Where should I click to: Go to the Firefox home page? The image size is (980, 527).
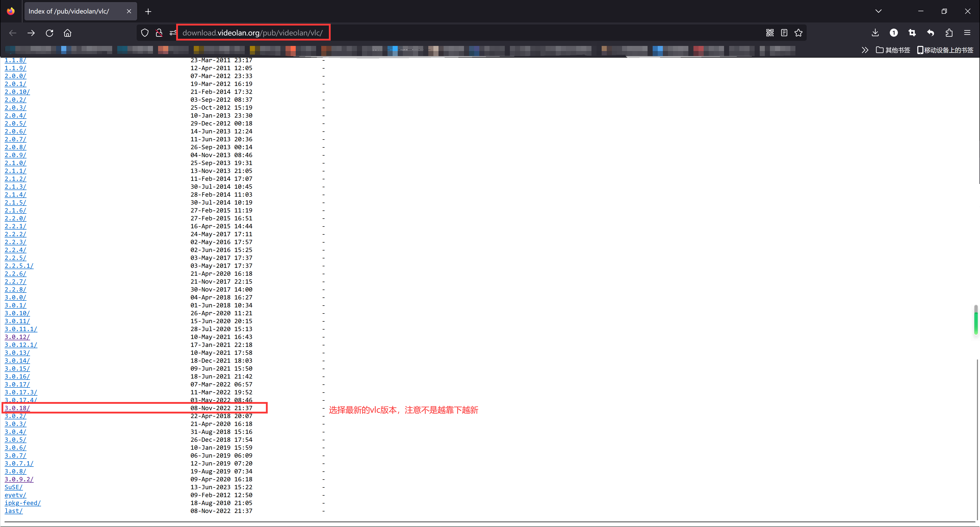pyautogui.click(x=67, y=33)
